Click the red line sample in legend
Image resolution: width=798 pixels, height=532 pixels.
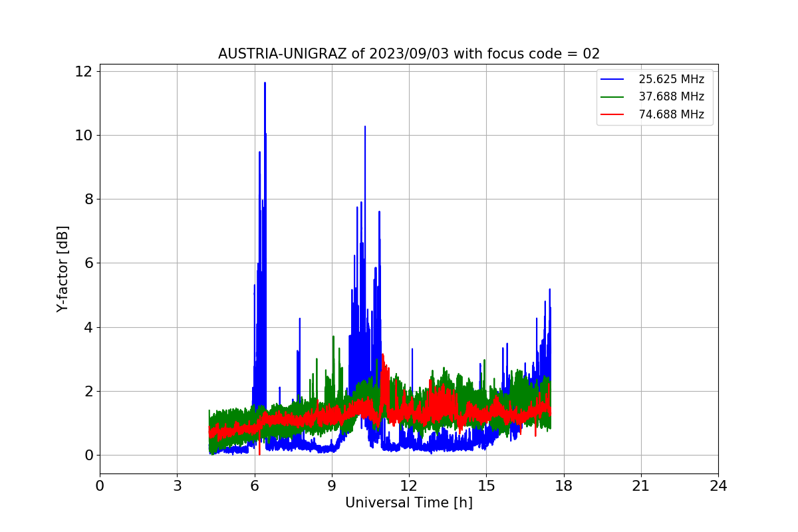point(612,114)
